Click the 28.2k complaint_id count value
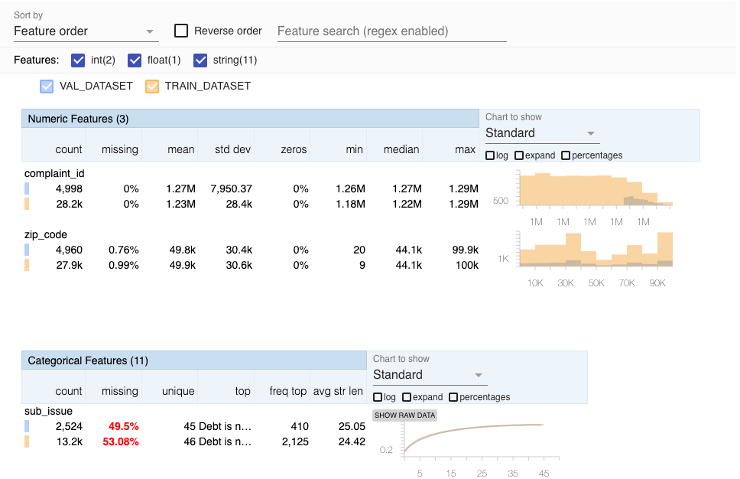Screen dimensions: 740x479 [x=69, y=204]
